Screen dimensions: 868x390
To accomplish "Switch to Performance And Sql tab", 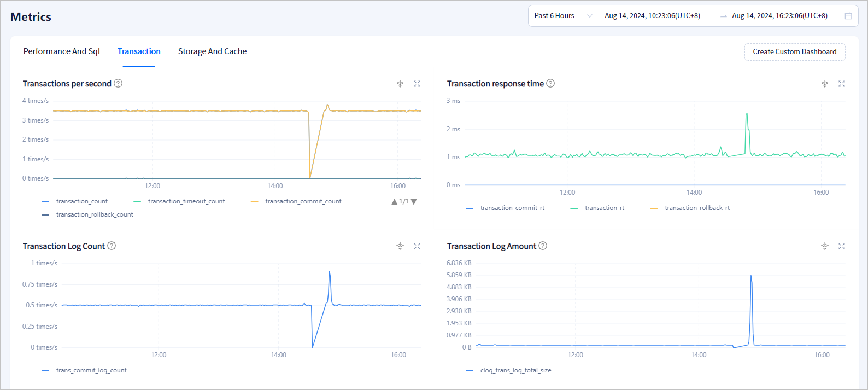I will coord(62,51).
